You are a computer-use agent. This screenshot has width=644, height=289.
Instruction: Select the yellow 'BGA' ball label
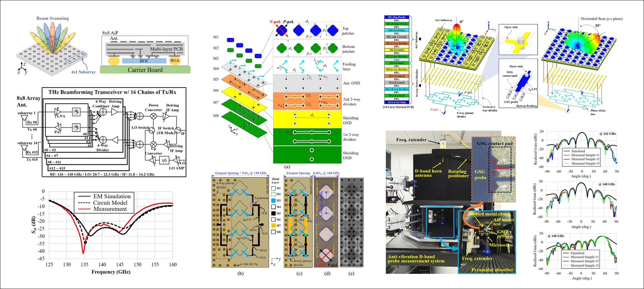175,60
